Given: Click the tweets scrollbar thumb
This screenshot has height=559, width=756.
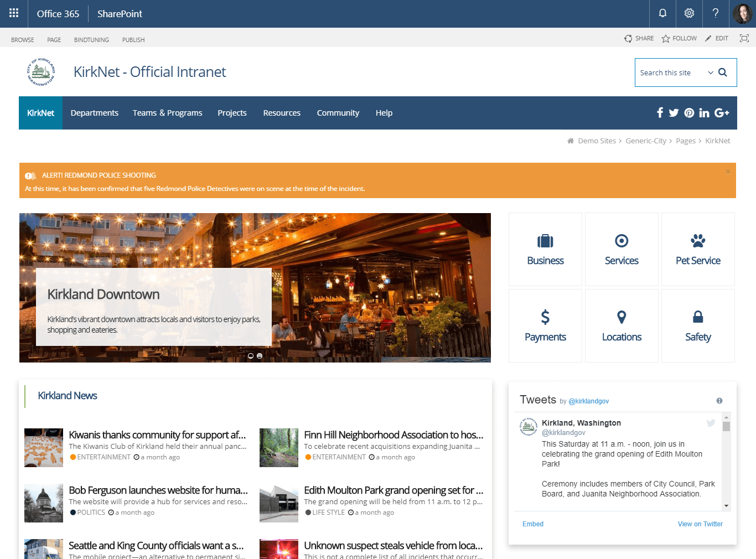Looking at the screenshot, I should click(x=726, y=426).
